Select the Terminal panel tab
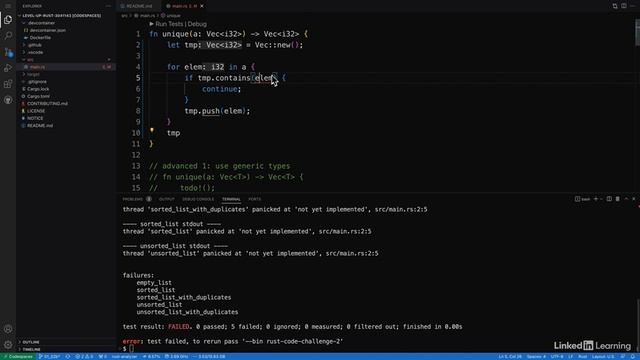 (x=231, y=199)
